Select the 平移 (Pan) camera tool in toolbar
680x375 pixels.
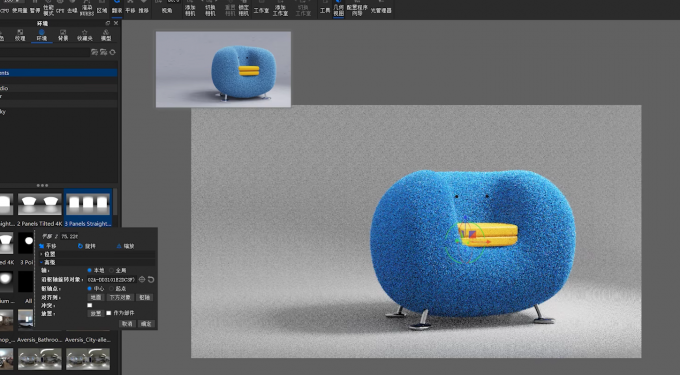(x=130, y=7)
